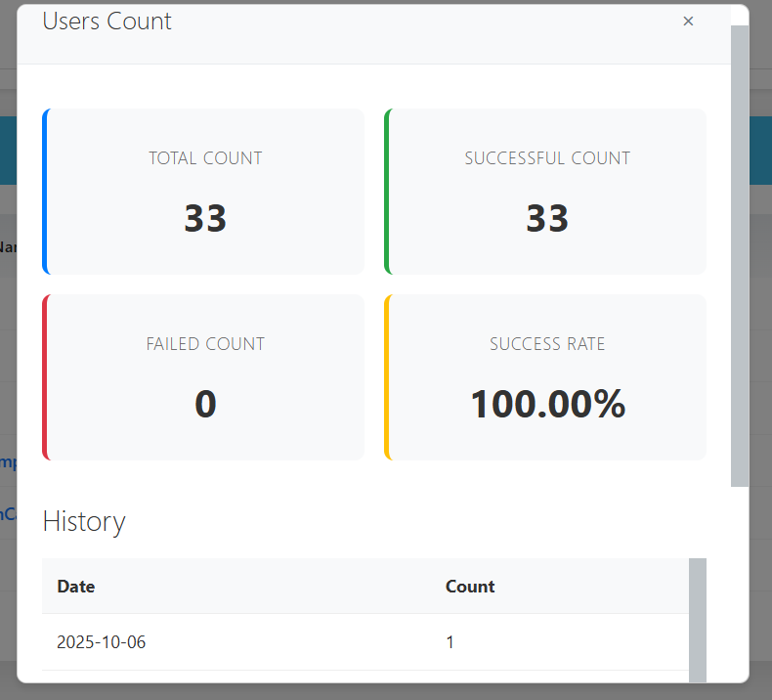The height and width of the screenshot is (700, 772).
Task: Click the SUCCESS RATE label
Action: (x=547, y=344)
